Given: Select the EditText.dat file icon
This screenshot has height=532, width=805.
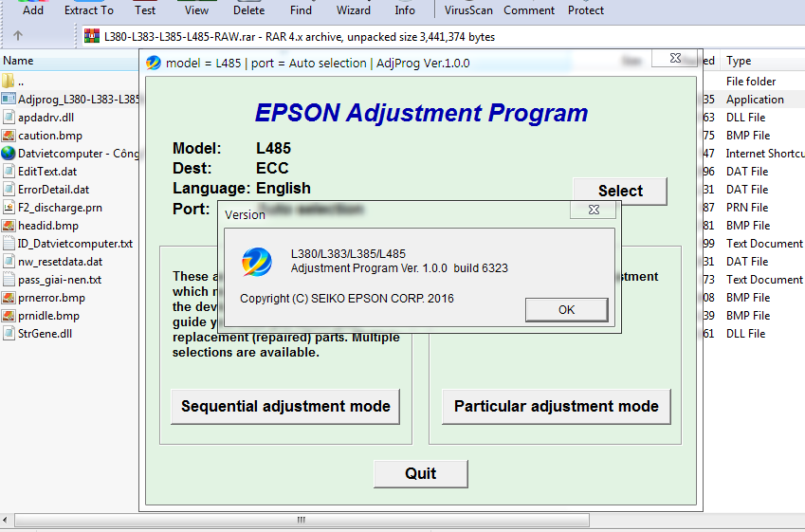Looking at the screenshot, I should coord(9,172).
